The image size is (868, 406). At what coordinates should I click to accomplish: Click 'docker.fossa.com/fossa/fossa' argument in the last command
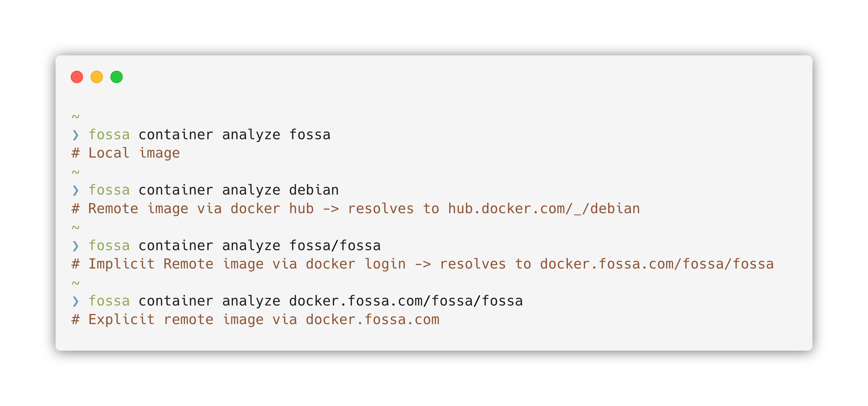(x=406, y=301)
